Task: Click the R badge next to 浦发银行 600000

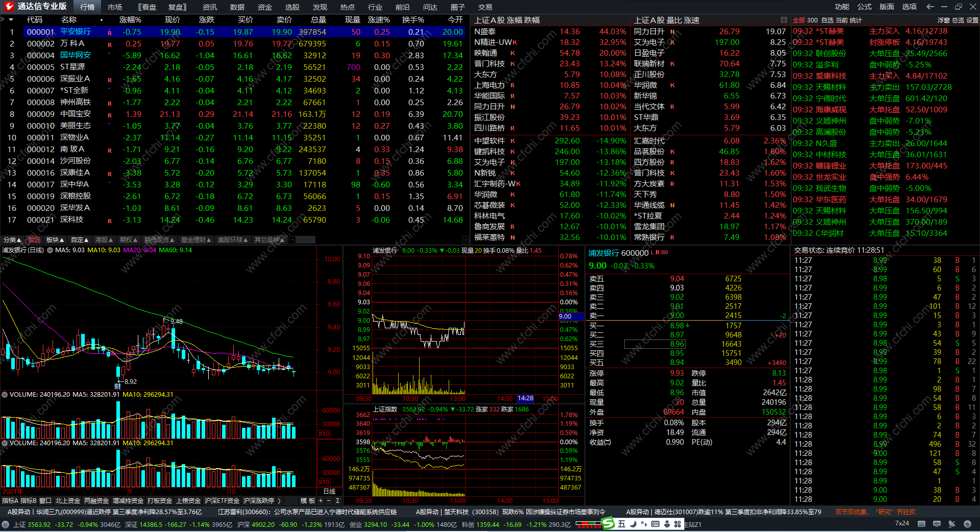Action: click(x=657, y=253)
